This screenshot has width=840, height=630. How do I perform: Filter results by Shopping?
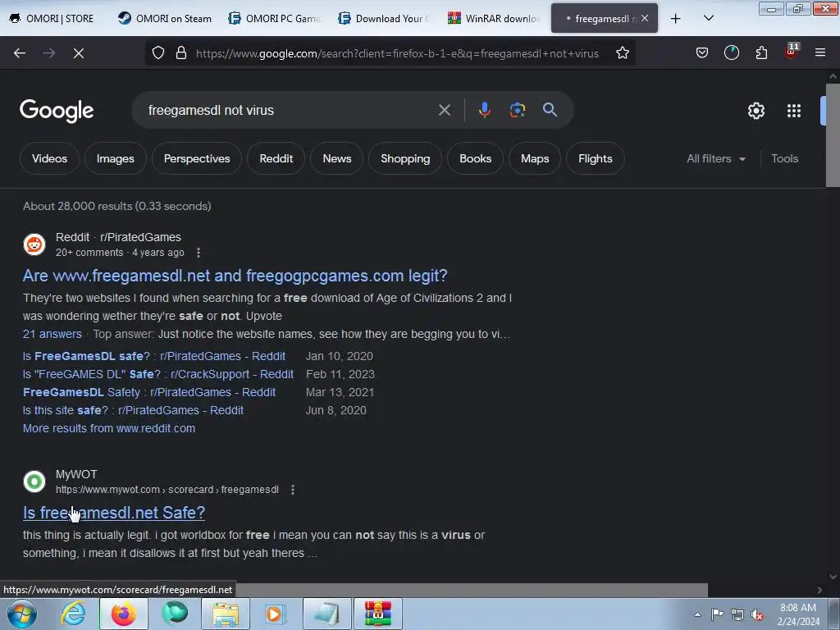(x=405, y=158)
